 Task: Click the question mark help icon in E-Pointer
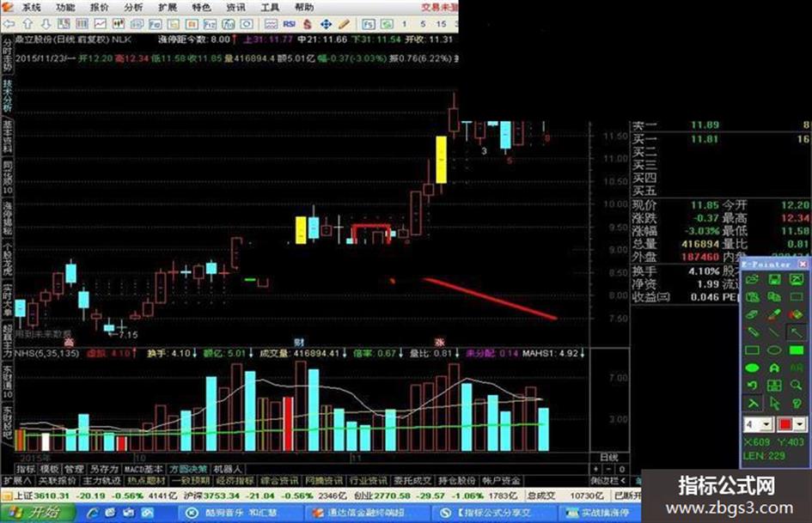tap(797, 403)
